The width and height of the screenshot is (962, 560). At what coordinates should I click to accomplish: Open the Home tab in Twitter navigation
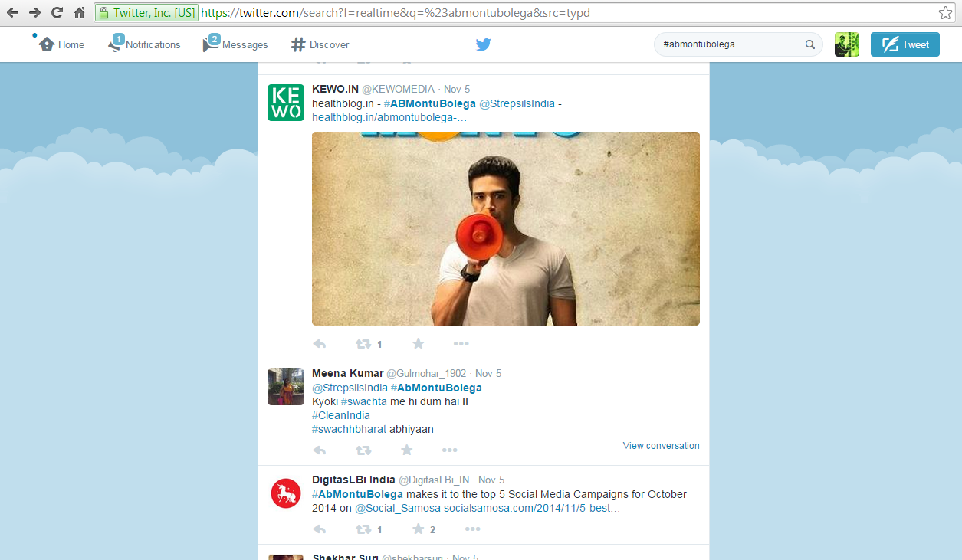(61, 44)
